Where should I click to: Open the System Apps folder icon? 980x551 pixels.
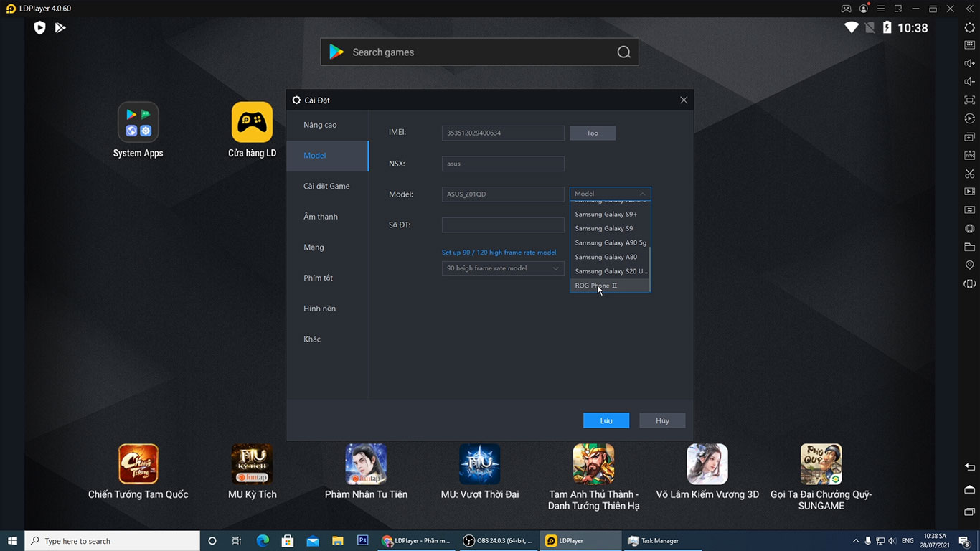point(138,122)
